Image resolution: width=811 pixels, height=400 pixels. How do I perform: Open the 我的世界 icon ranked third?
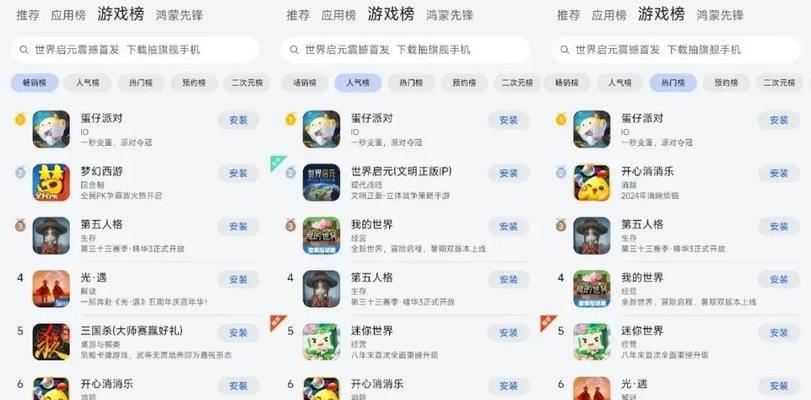(321, 235)
